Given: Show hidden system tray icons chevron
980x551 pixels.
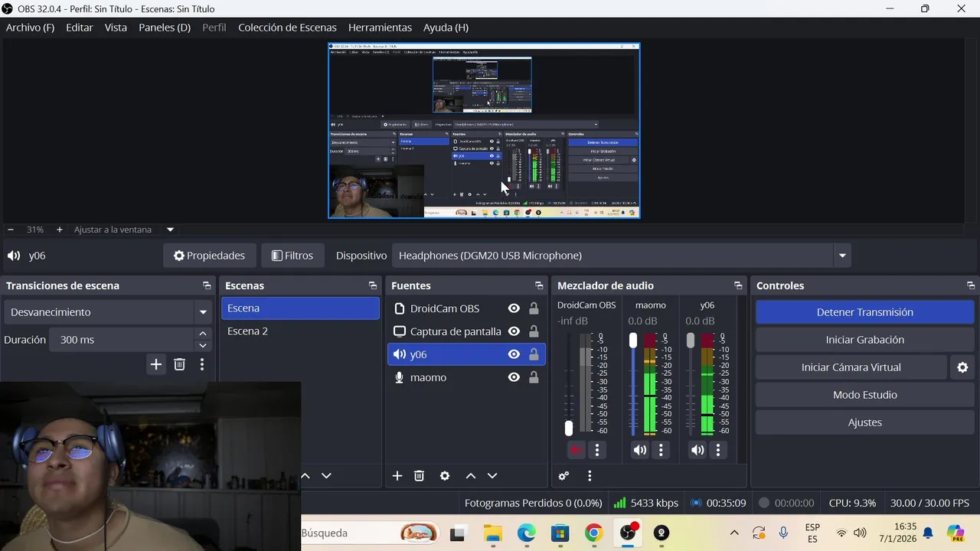Looking at the screenshot, I should [x=734, y=533].
